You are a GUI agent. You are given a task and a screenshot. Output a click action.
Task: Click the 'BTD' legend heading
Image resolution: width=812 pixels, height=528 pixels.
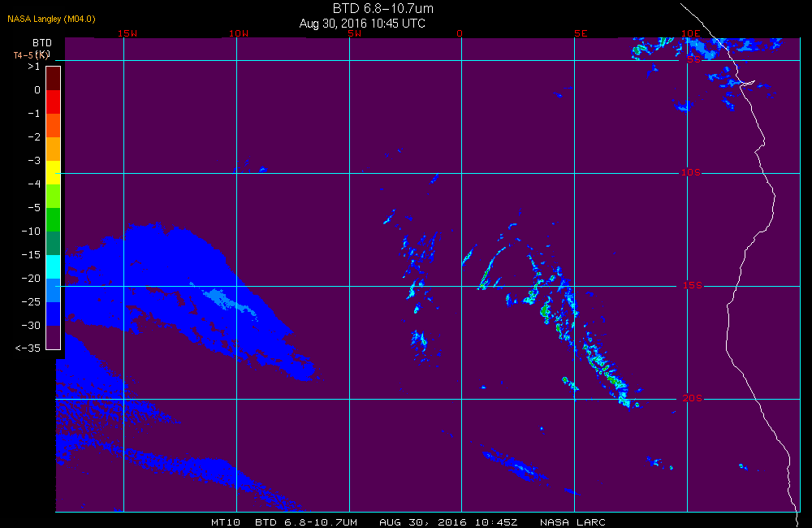pos(42,42)
